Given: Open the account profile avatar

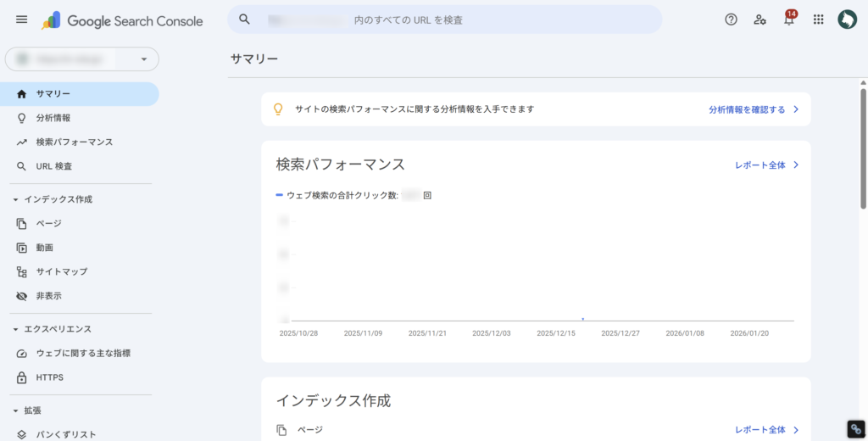Looking at the screenshot, I should [847, 20].
